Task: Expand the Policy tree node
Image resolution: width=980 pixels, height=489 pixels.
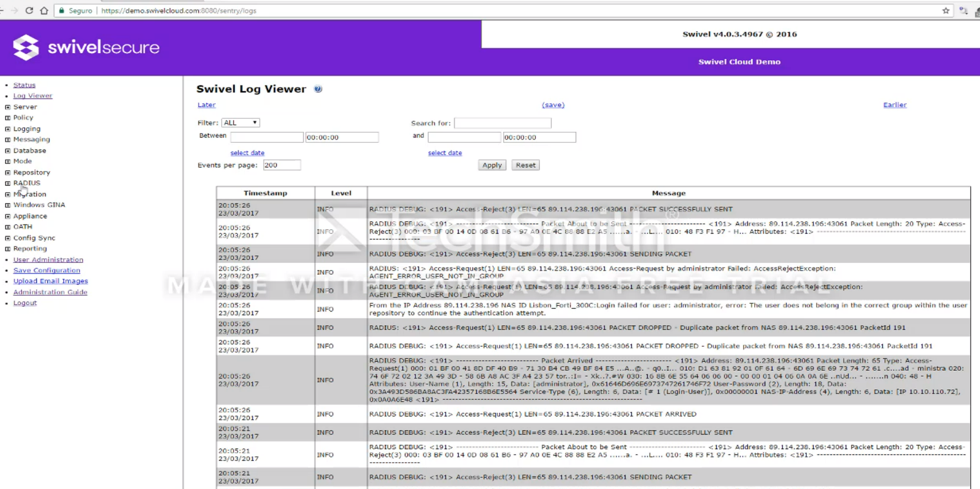Action: pos(8,118)
